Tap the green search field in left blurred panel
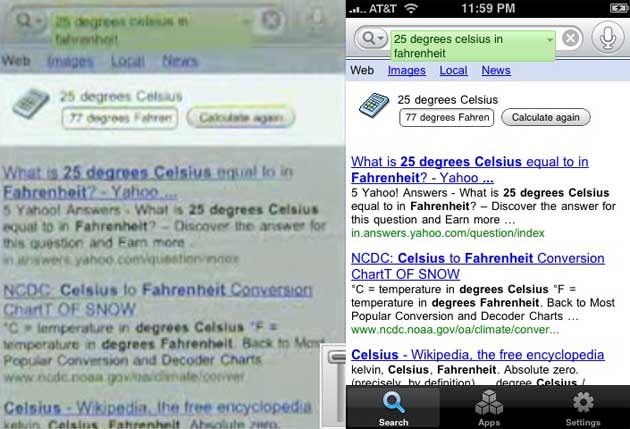Viewport: 630px width, 429px height. pyautogui.click(x=151, y=30)
